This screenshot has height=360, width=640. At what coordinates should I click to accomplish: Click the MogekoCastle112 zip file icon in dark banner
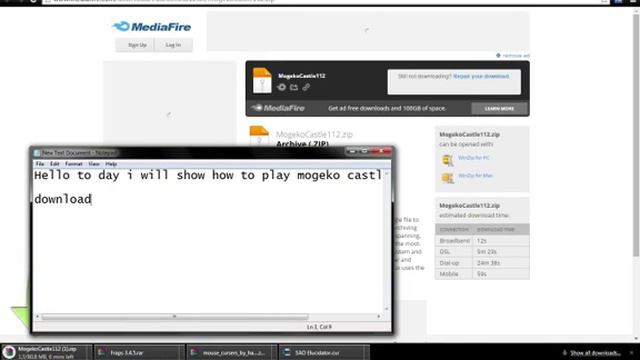[262, 80]
